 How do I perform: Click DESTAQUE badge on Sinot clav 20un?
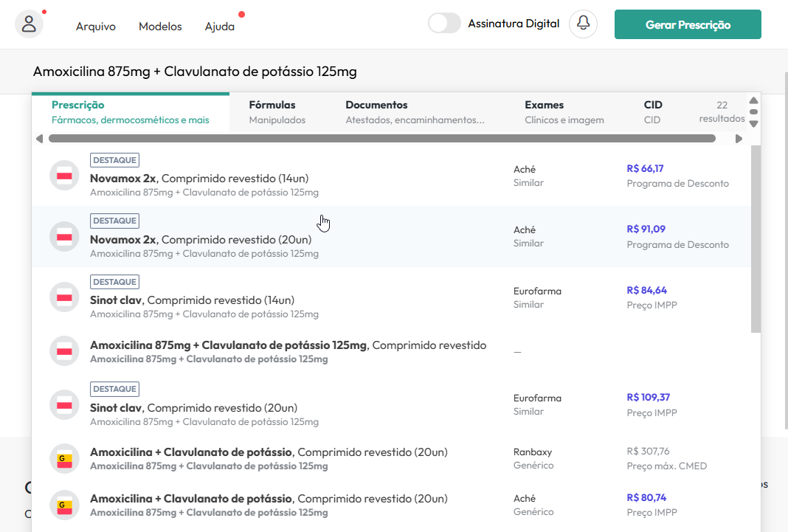point(114,389)
